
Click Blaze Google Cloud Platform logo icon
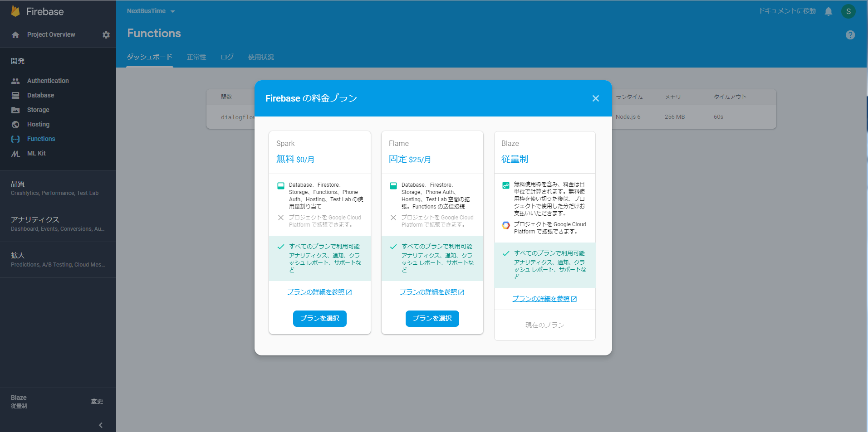point(506,225)
